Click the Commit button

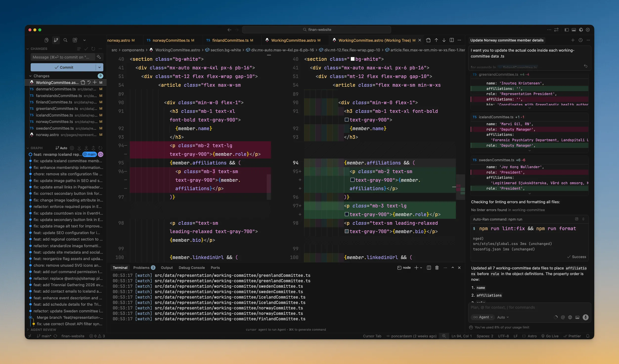click(64, 67)
